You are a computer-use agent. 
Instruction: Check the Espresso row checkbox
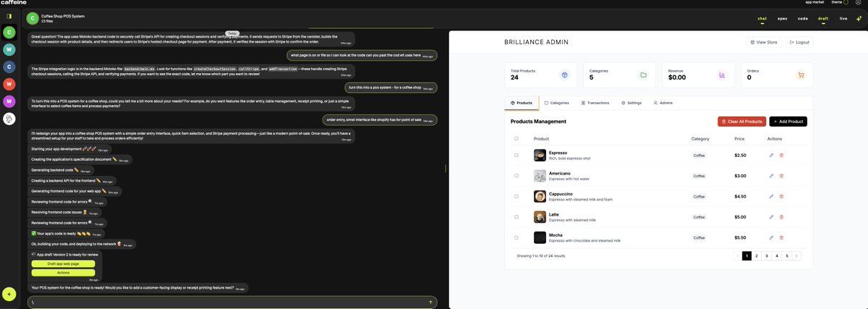click(516, 155)
